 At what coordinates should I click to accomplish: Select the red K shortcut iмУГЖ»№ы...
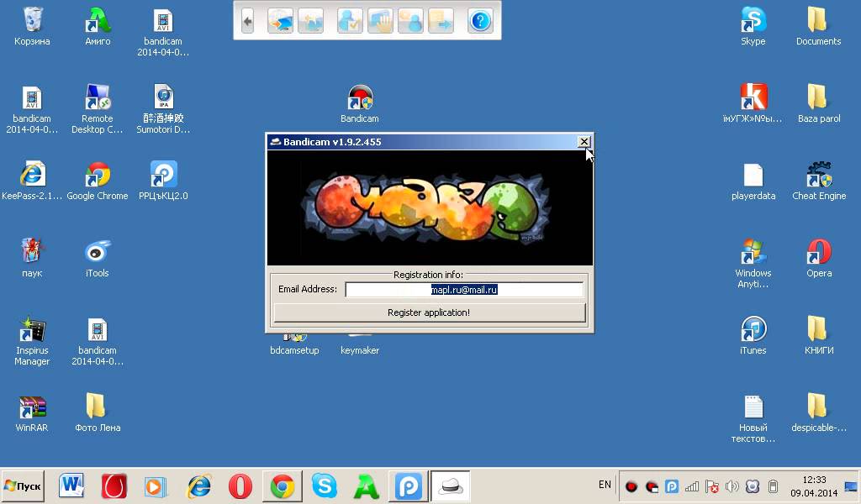(x=753, y=104)
